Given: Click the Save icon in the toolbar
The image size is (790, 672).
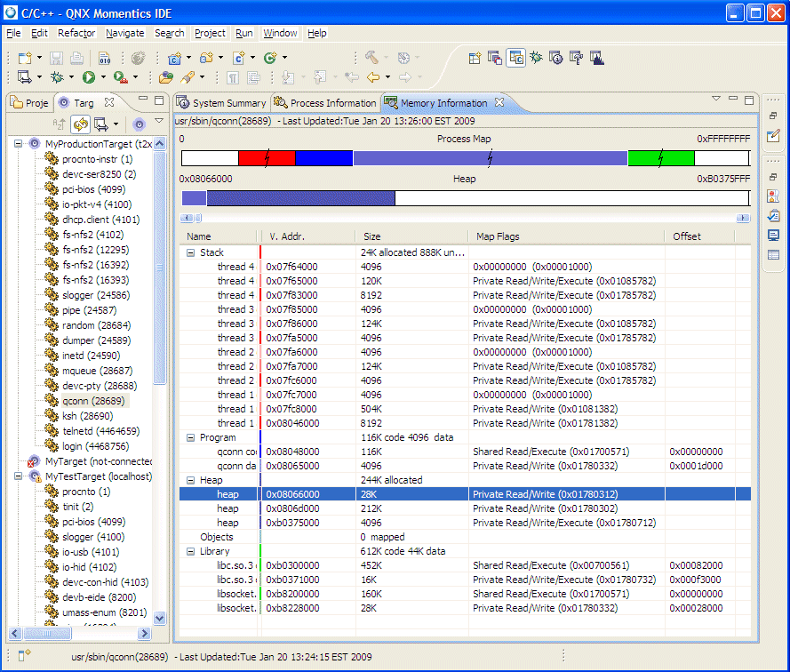Looking at the screenshot, I should pyautogui.click(x=55, y=57).
